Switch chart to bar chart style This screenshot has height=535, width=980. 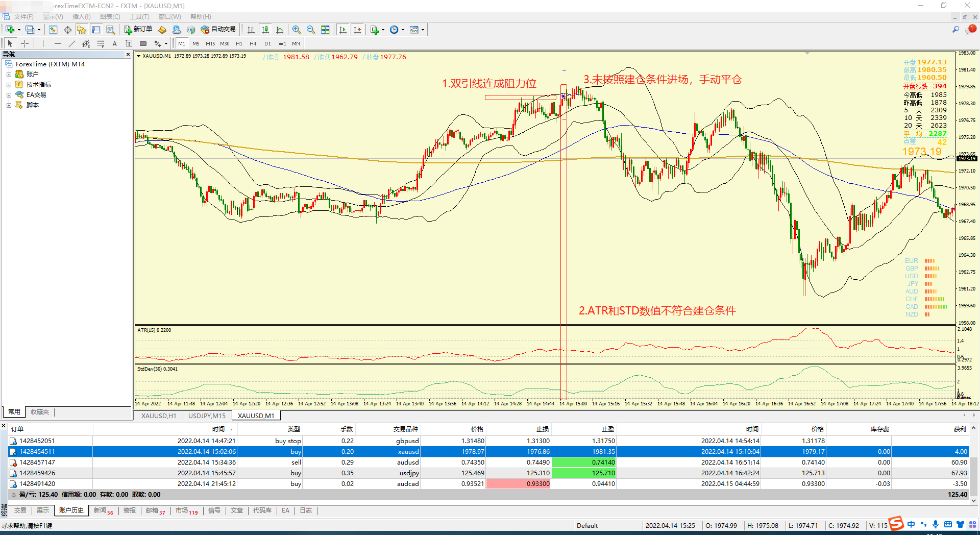pyautogui.click(x=251, y=30)
